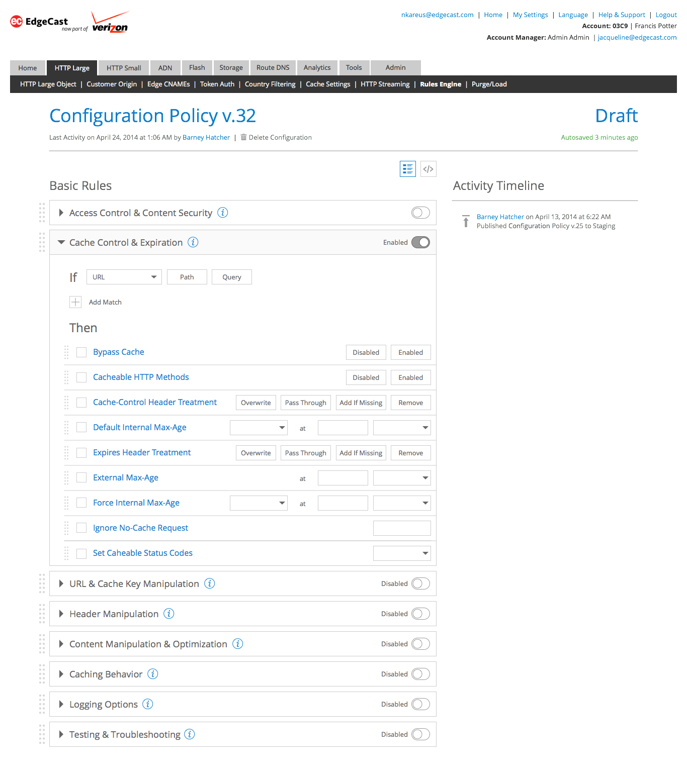Click the publish arrow icon in Activity Timeline
The width and height of the screenshot is (687, 784).
(466, 221)
